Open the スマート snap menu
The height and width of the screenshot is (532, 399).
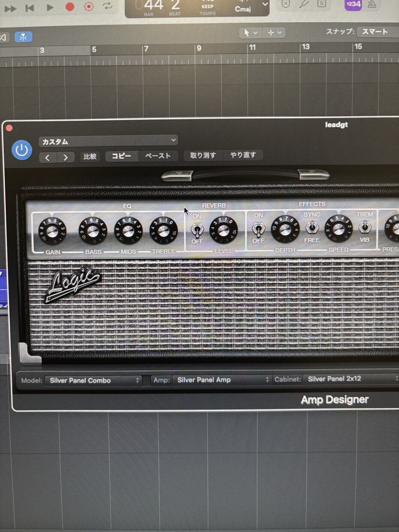[x=375, y=32]
